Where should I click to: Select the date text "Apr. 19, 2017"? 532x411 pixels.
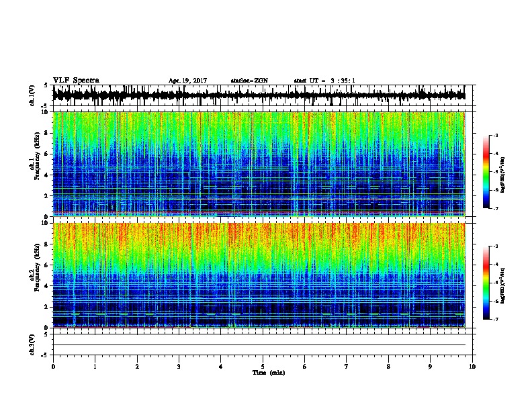(x=187, y=81)
